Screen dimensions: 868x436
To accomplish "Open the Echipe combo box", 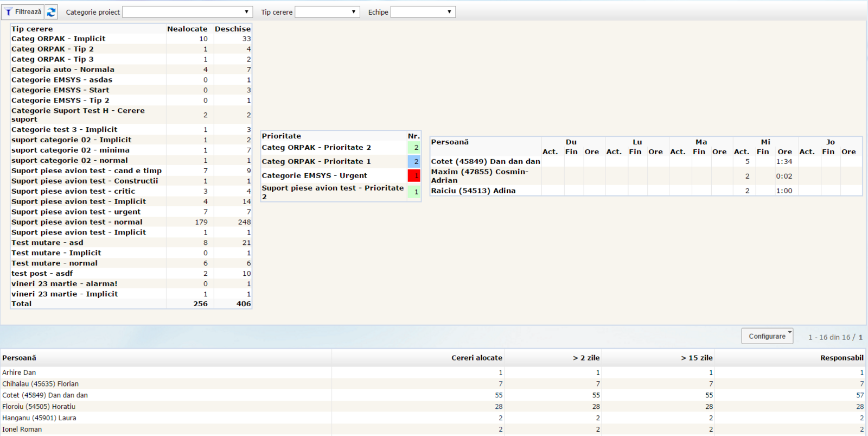I will [423, 12].
